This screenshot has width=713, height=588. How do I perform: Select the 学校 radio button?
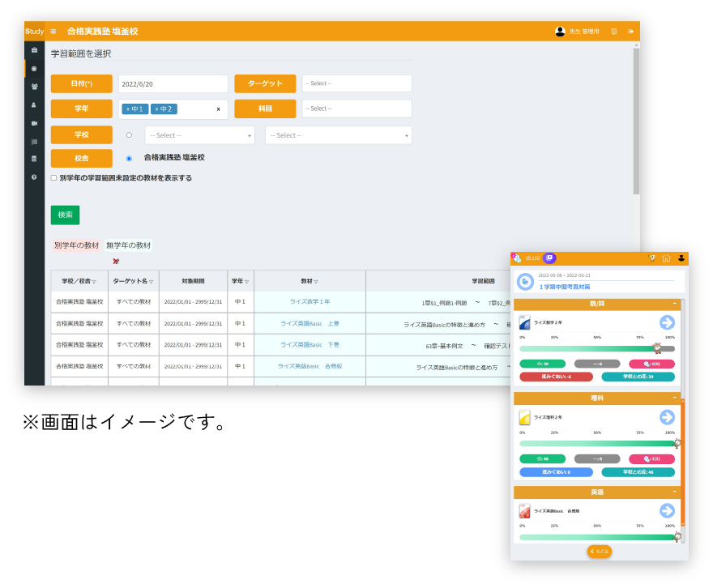pyautogui.click(x=129, y=135)
